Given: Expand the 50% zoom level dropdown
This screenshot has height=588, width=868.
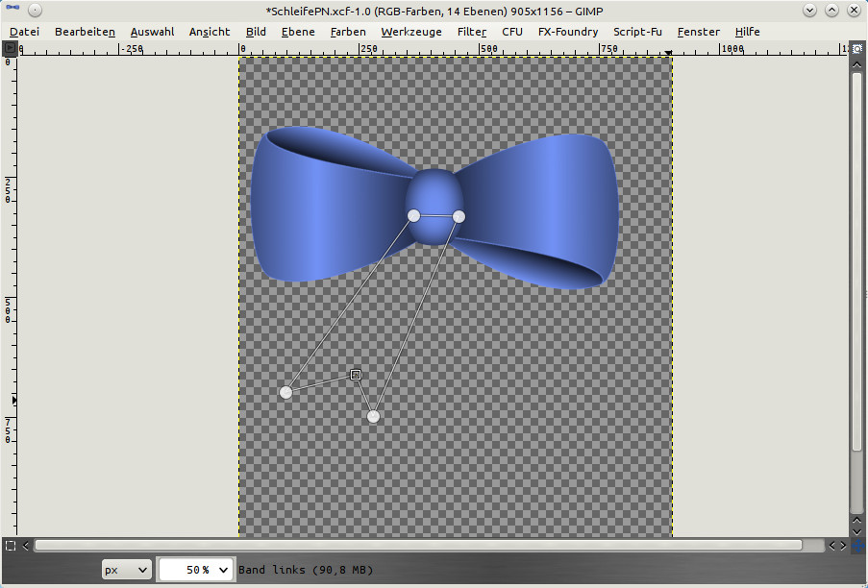Looking at the screenshot, I should (x=224, y=570).
